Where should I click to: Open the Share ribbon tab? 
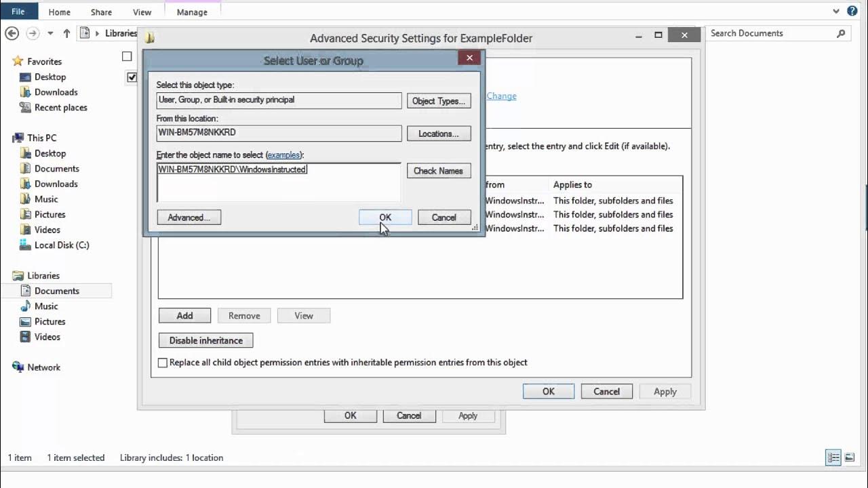click(x=101, y=12)
